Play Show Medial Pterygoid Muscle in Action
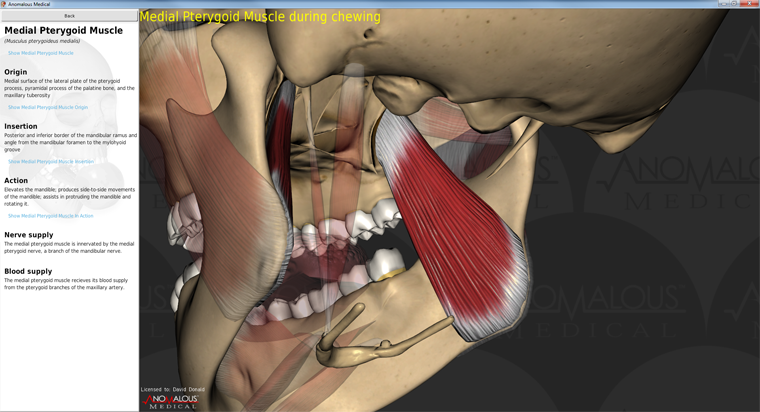The image size is (760, 412). coord(51,215)
